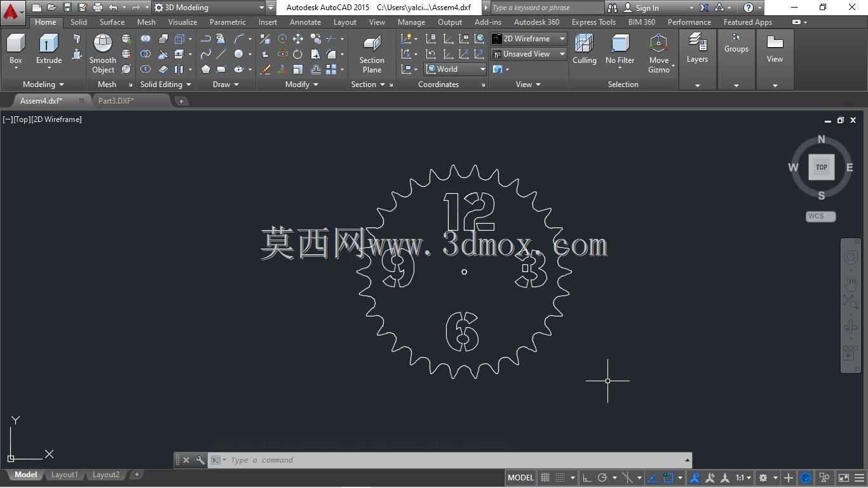Select the Spline draw tool
This screenshot has height=488, width=868.
206,54
